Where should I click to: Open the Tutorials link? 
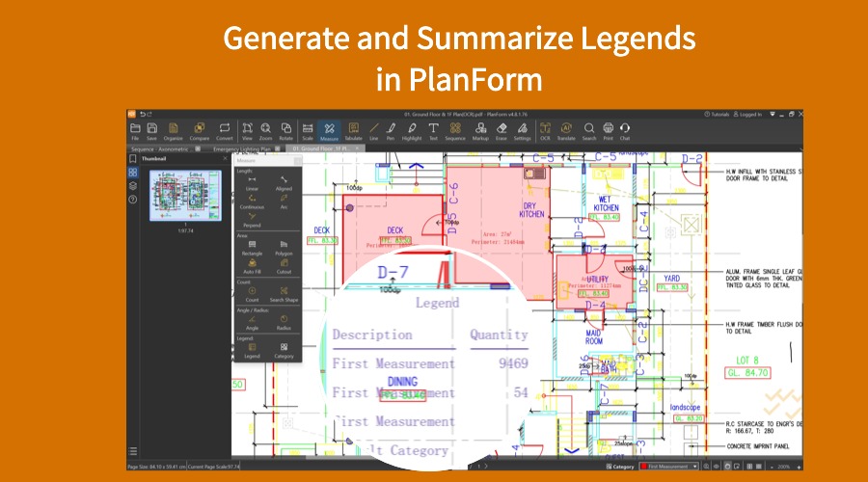coord(717,114)
